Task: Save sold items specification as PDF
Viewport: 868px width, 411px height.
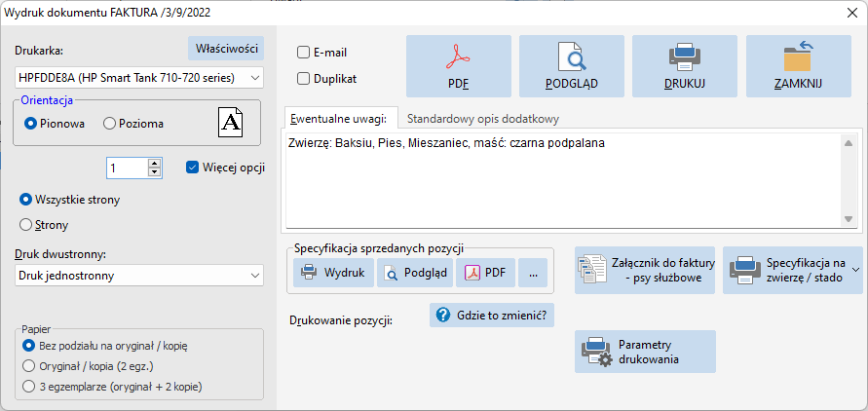Action: 485,273
